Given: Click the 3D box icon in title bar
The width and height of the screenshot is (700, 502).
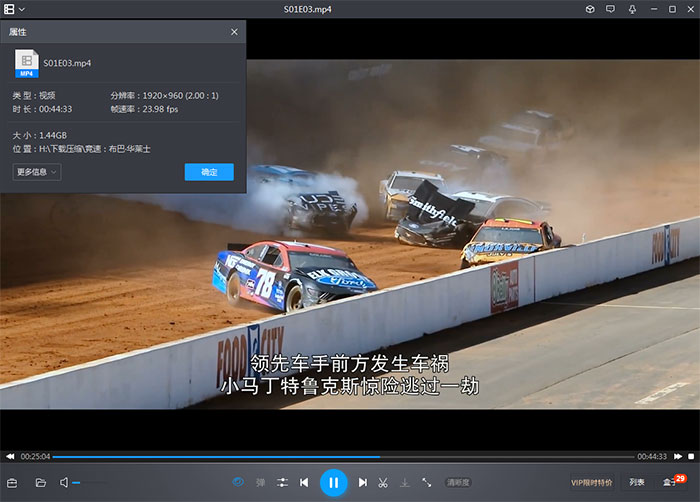Looking at the screenshot, I should (590, 9).
